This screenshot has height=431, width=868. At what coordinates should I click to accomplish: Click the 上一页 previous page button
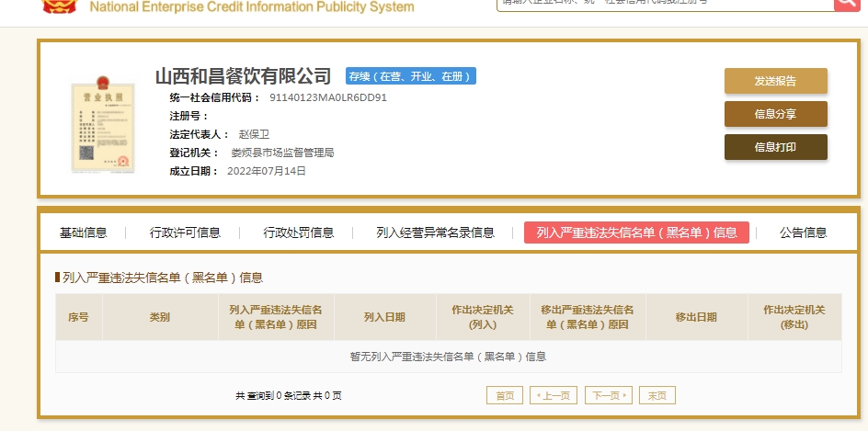553,395
